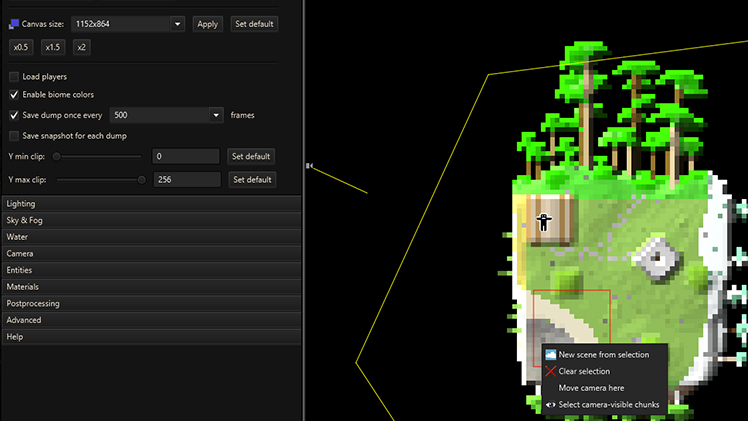
Task: Click the Y min clip value field
Action: tap(186, 157)
